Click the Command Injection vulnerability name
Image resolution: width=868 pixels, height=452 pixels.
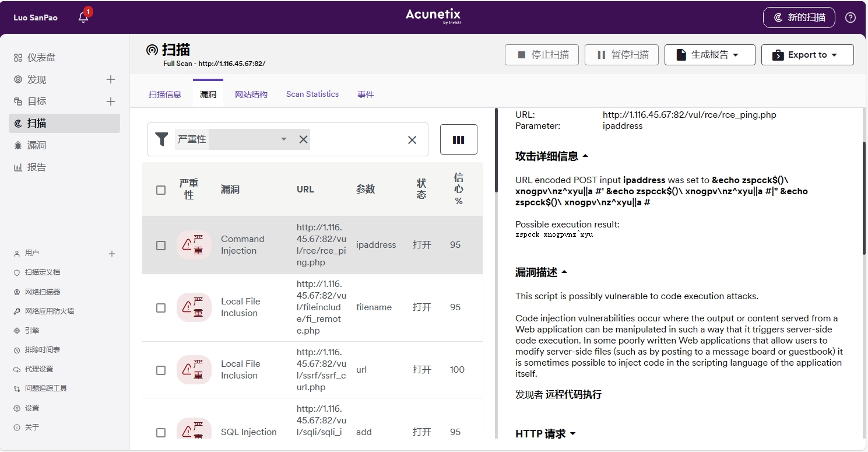[x=243, y=245]
